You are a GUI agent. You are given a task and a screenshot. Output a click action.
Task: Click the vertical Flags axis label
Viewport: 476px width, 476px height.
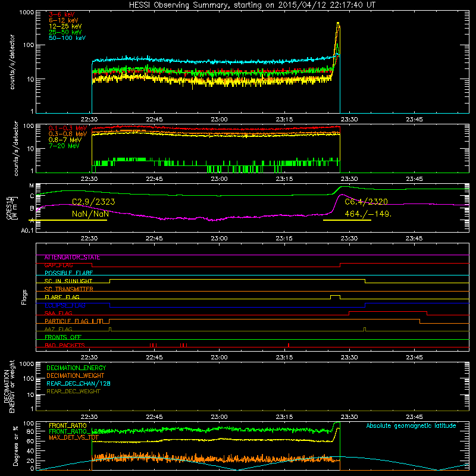24,297
